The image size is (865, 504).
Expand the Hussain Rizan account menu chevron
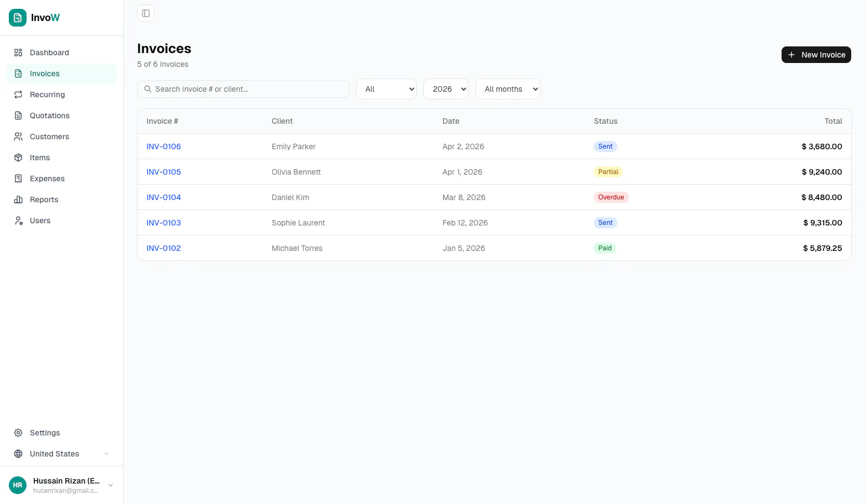point(111,485)
